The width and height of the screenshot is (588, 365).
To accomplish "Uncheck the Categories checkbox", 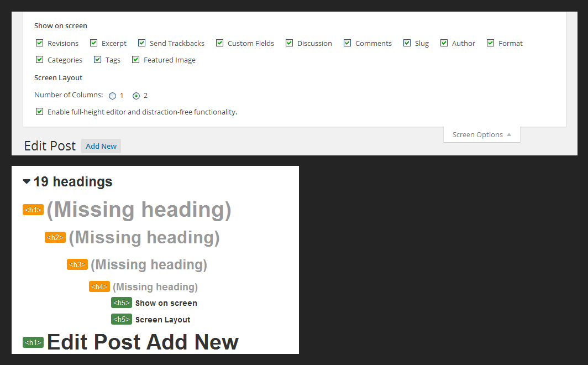I will (x=39, y=60).
